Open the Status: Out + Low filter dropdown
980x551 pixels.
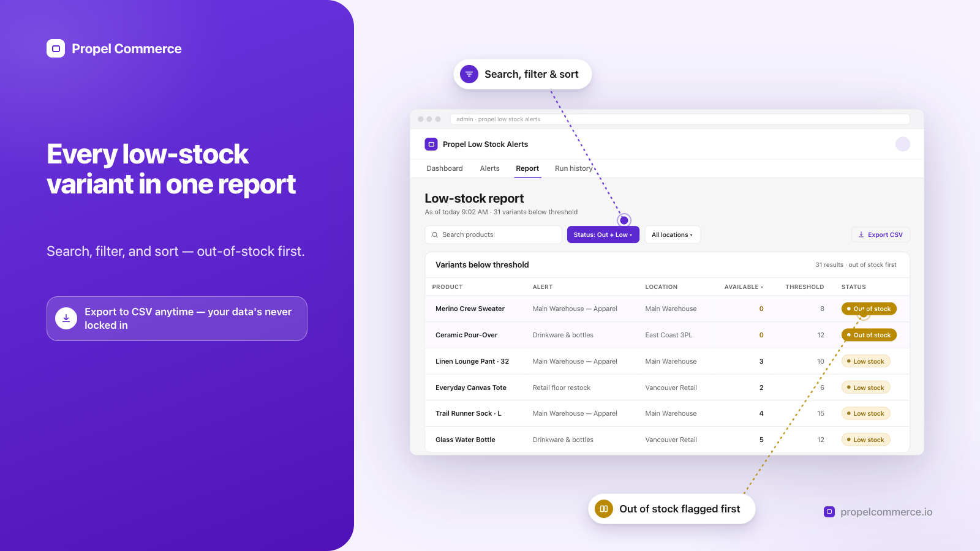(603, 234)
